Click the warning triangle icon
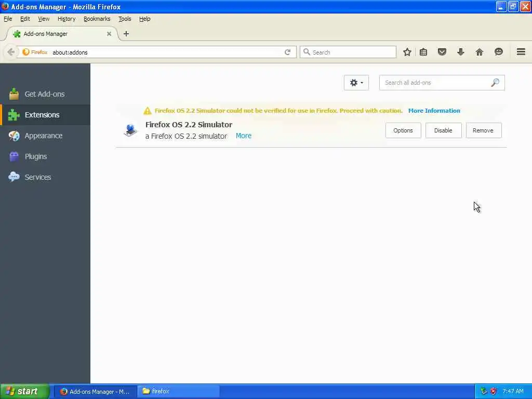The width and height of the screenshot is (532, 399). pyautogui.click(x=147, y=111)
